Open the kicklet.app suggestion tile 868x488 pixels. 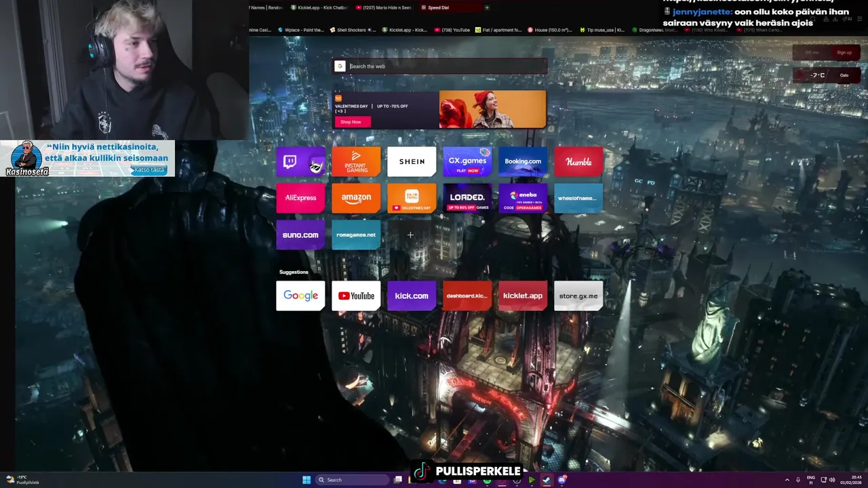[523, 296]
